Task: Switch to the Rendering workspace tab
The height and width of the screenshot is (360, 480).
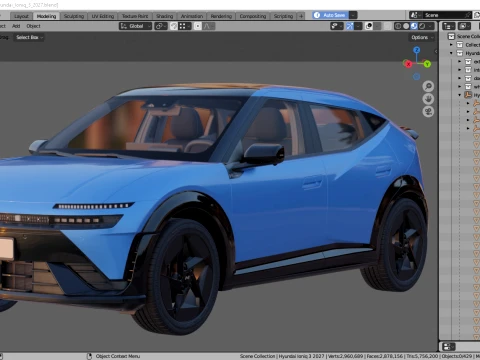Action: pos(221,16)
